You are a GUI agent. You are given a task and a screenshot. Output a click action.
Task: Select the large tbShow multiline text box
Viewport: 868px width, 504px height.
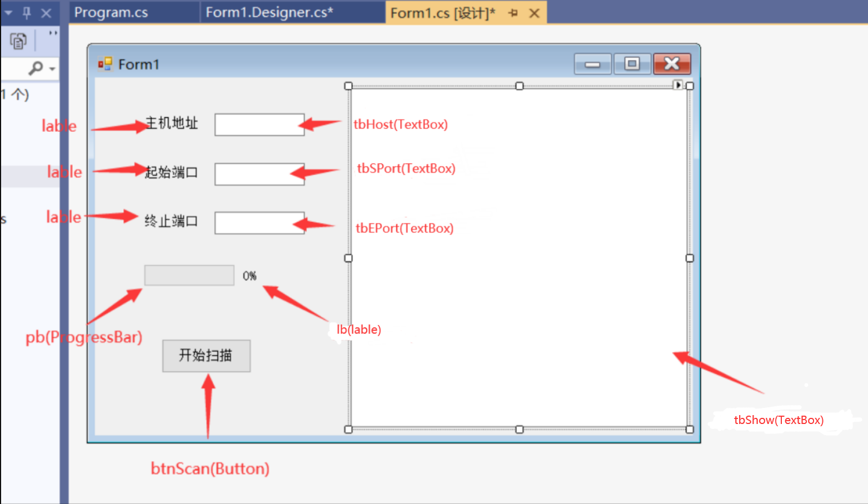(519, 258)
